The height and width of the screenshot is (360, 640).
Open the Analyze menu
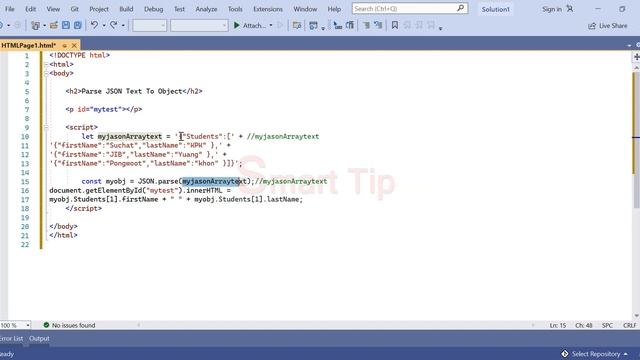point(206,9)
